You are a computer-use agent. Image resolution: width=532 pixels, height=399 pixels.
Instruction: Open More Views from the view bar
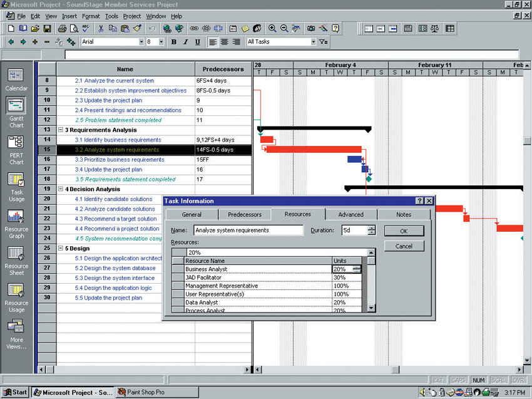[x=16, y=334]
